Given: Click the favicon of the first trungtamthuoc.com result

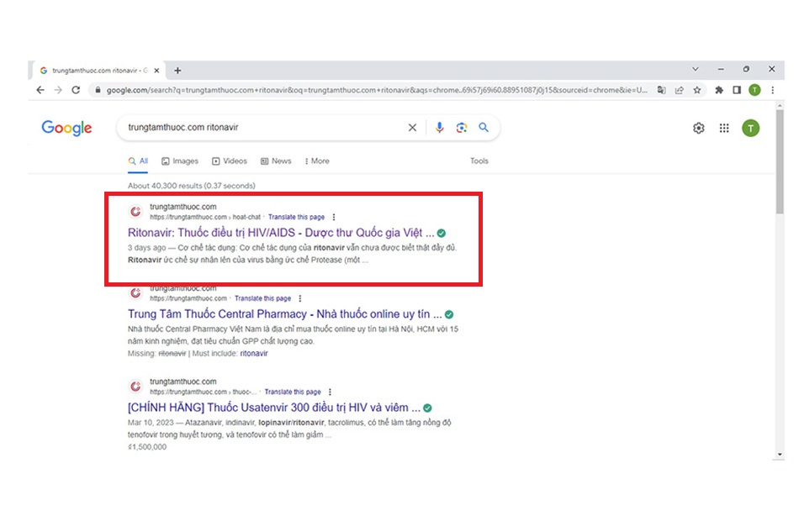Looking at the screenshot, I should tap(135, 211).
